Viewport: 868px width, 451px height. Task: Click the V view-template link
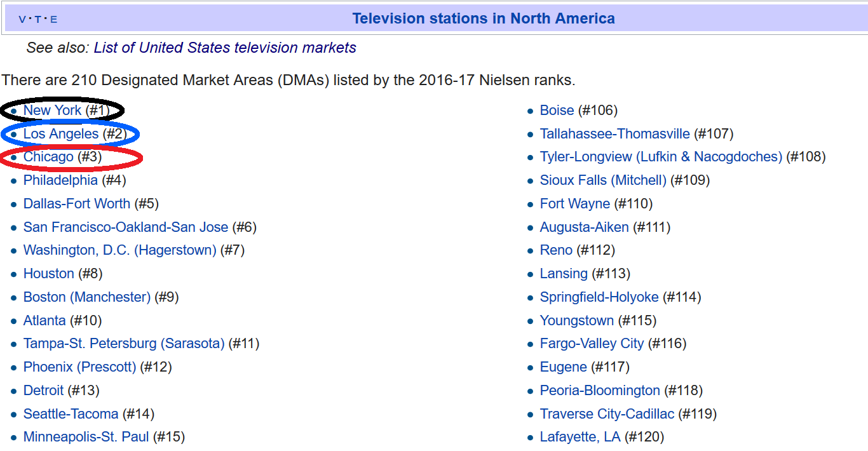[x=22, y=19]
